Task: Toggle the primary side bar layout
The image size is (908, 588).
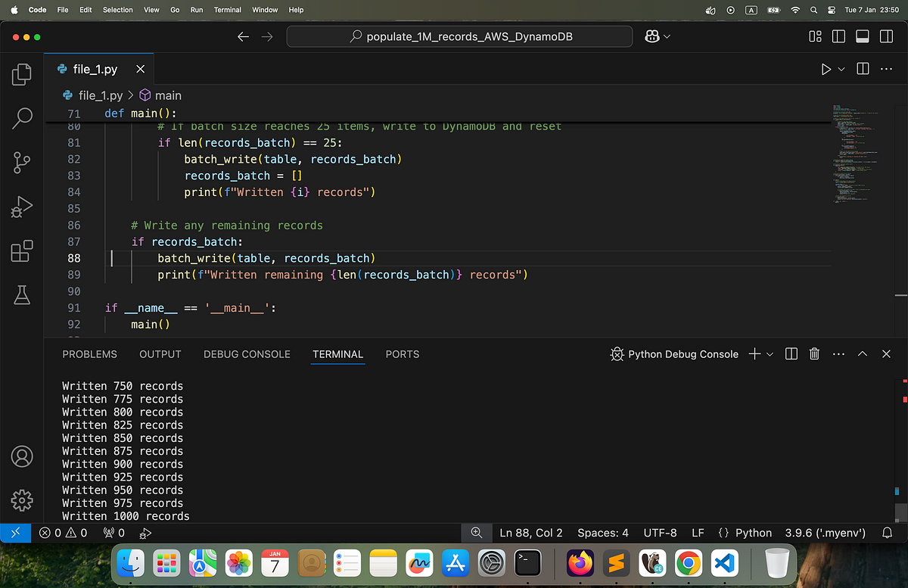Action: click(838, 36)
